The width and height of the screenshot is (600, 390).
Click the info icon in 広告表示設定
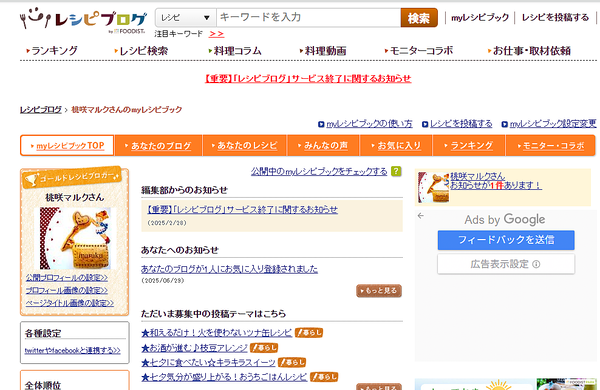tap(536, 264)
